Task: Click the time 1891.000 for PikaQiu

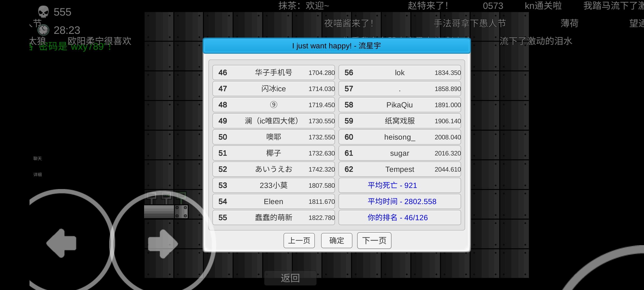Action: pyautogui.click(x=448, y=105)
